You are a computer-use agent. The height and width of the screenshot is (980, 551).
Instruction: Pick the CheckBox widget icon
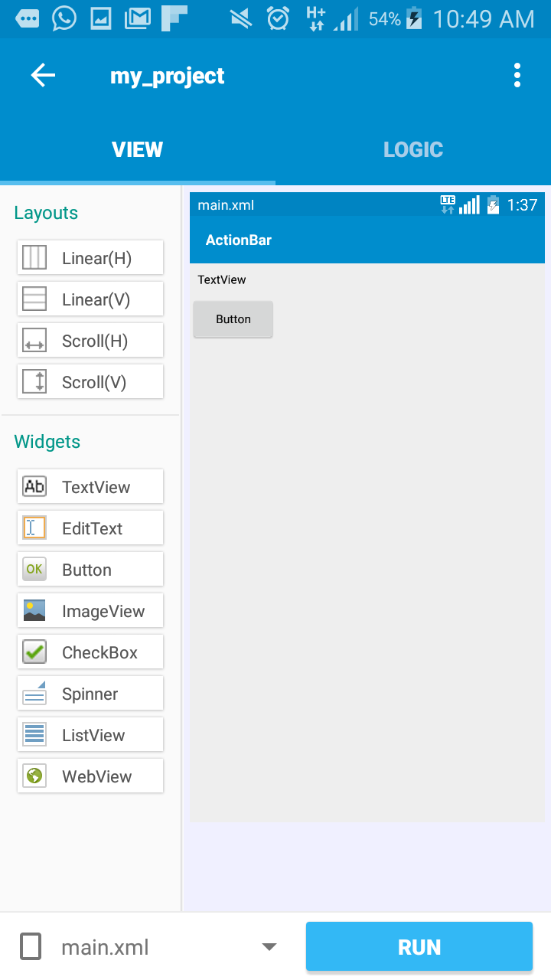(34, 652)
